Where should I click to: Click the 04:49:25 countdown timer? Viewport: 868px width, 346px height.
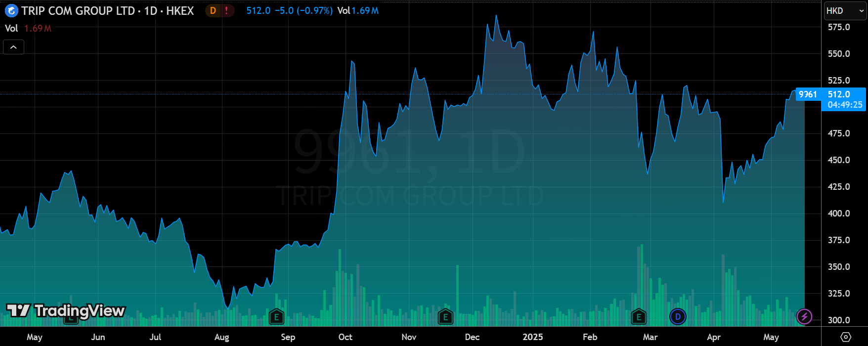pos(845,105)
